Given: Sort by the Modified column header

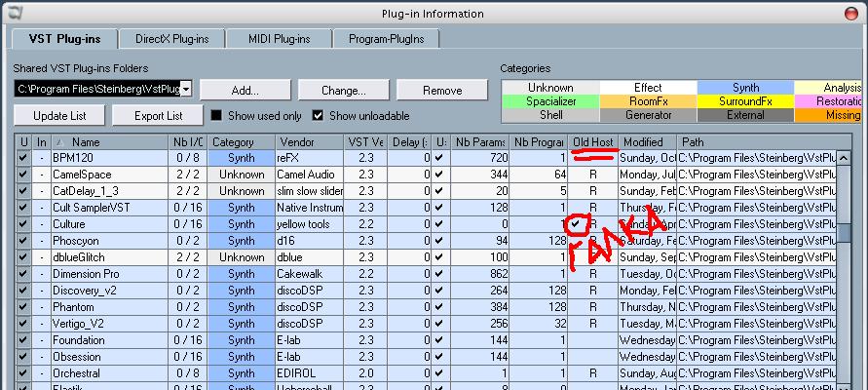Looking at the screenshot, I should [647, 142].
